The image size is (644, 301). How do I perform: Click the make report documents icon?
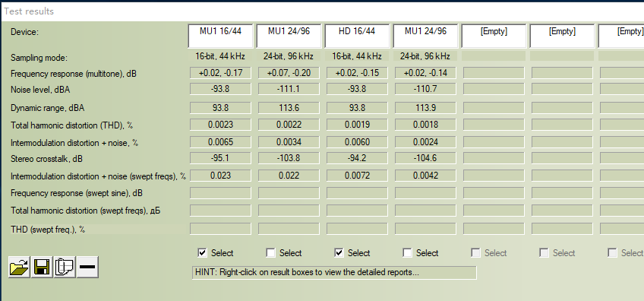65,267
